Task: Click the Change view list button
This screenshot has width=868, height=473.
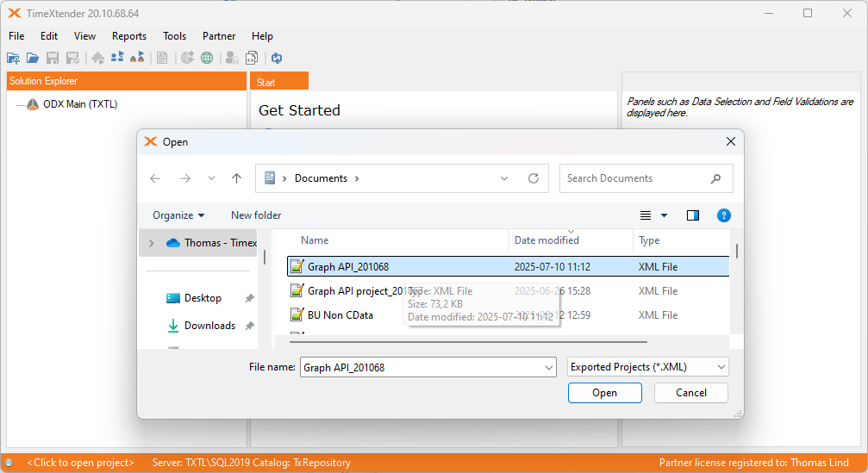Action: [646, 215]
